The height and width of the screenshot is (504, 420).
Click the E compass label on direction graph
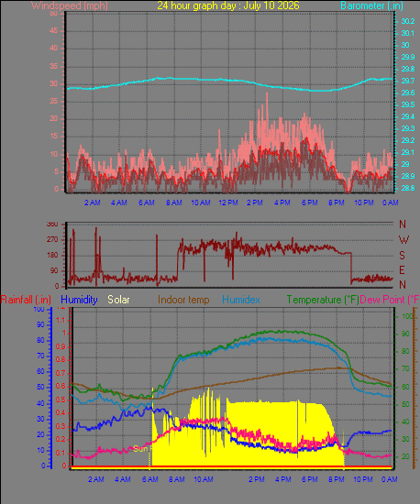pos(402,270)
